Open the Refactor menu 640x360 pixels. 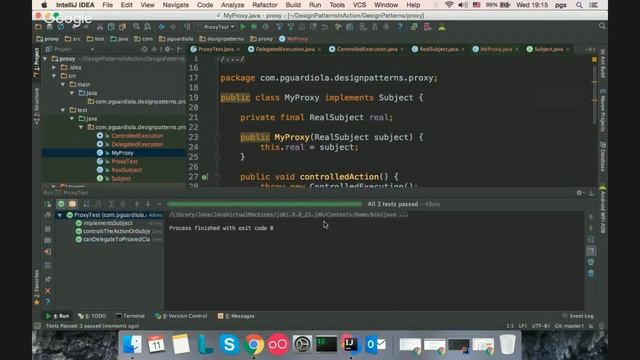click(264, 5)
